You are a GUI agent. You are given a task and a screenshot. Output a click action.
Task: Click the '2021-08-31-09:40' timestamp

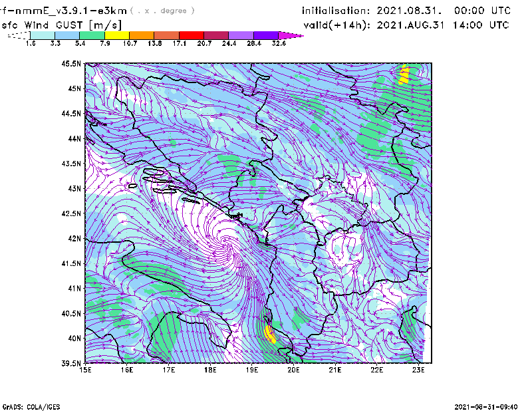pos(486,407)
